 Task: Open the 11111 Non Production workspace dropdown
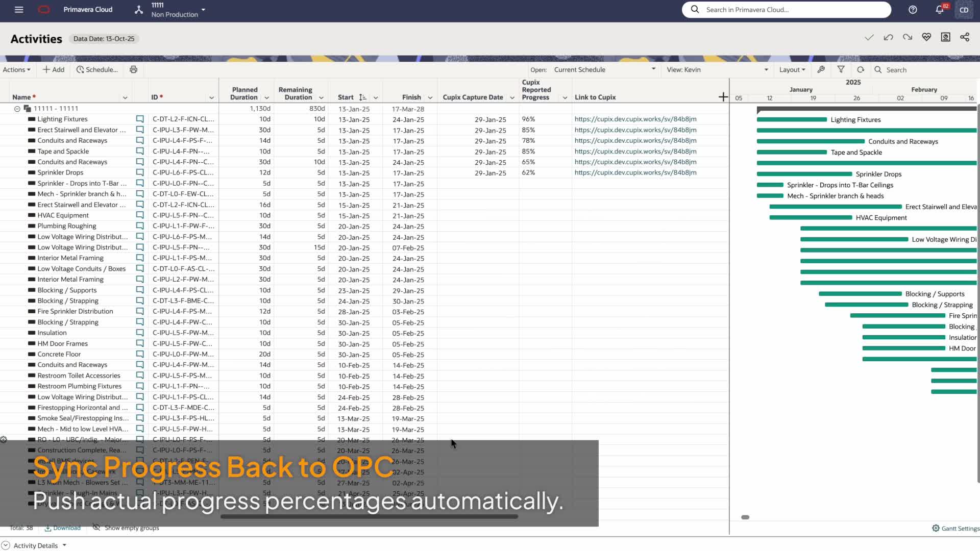coord(178,10)
